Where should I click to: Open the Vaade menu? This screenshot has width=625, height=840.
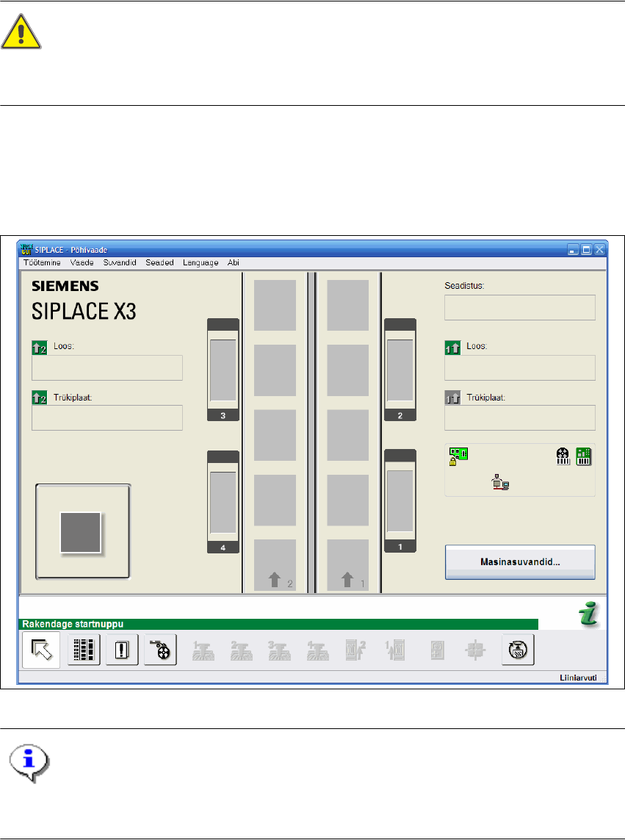(x=82, y=262)
